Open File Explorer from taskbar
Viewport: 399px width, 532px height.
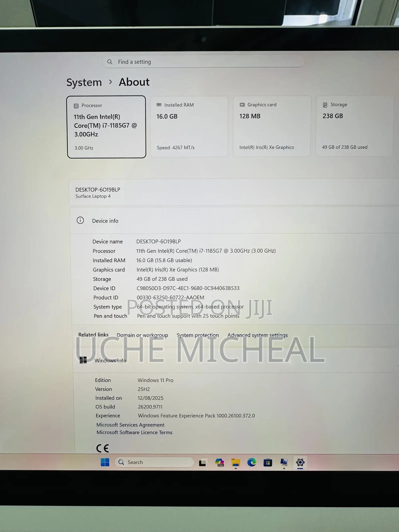[236, 462]
